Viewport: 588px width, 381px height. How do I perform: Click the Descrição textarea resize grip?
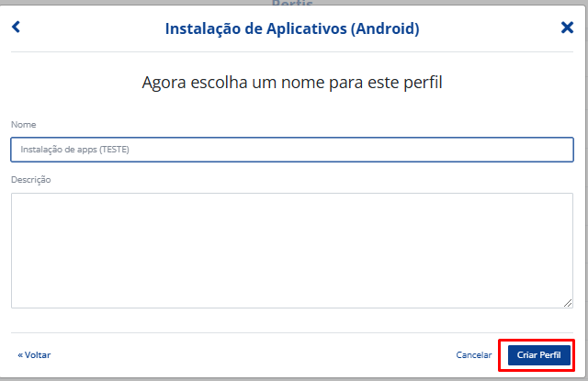(568, 303)
